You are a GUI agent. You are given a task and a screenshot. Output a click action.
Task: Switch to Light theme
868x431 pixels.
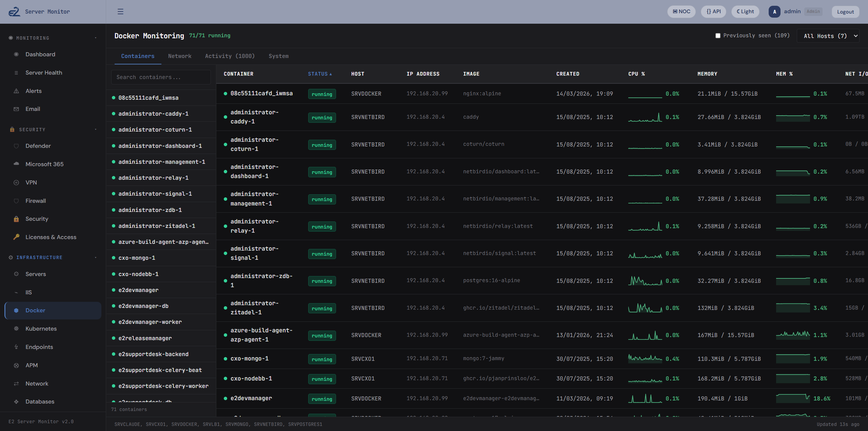745,11
